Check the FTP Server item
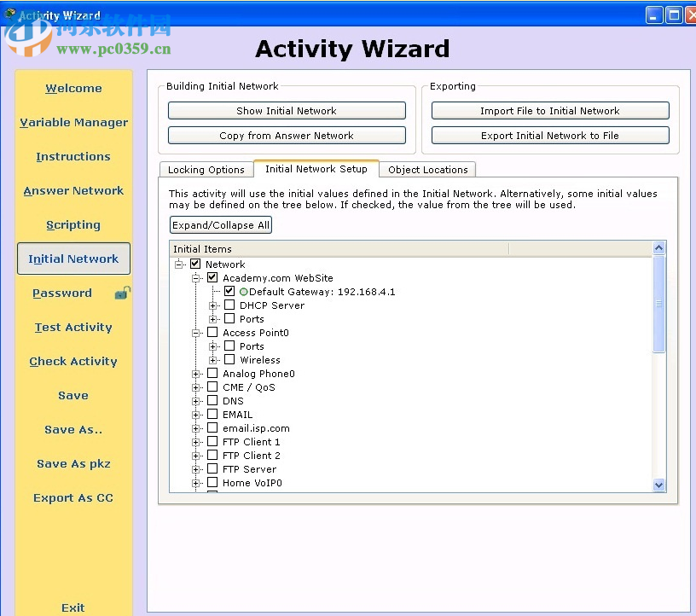Screen dimensions: 696x616 pos(212,468)
